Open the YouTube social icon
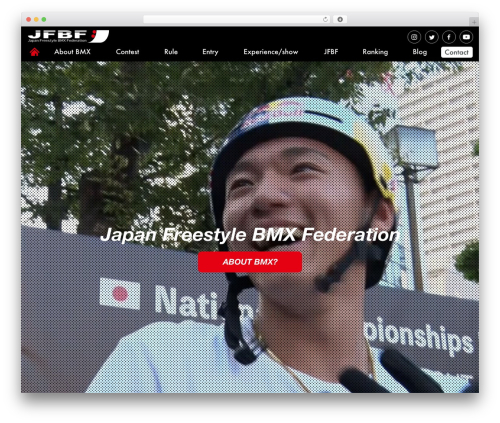500x423 pixels. (466, 37)
